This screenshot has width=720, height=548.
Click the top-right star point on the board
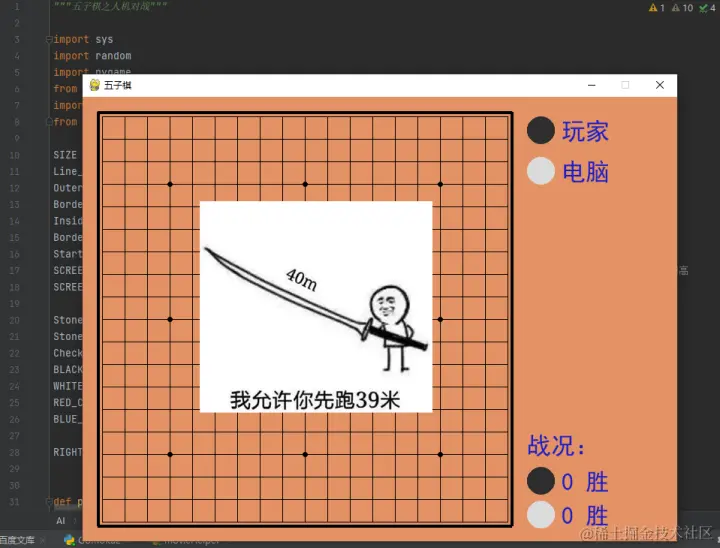coord(440,184)
